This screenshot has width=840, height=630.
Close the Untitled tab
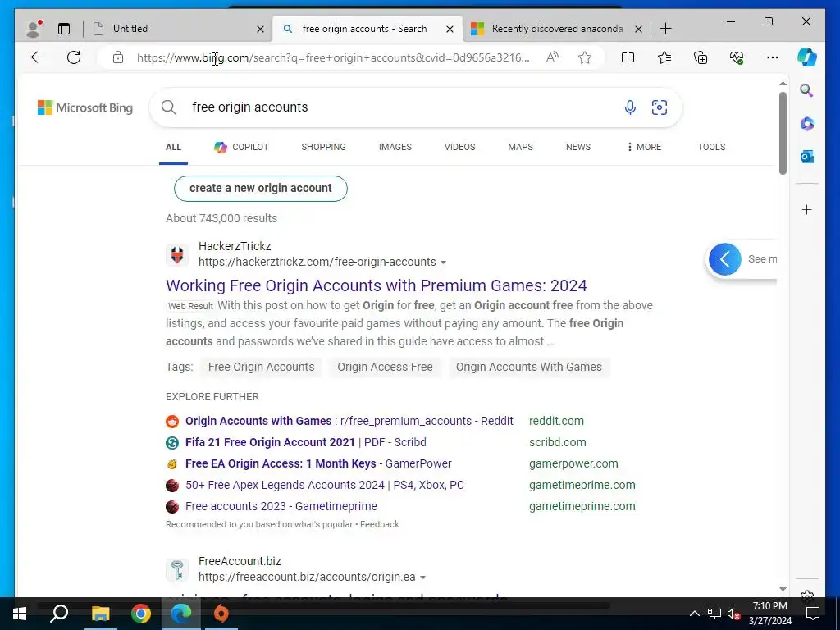(x=260, y=29)
